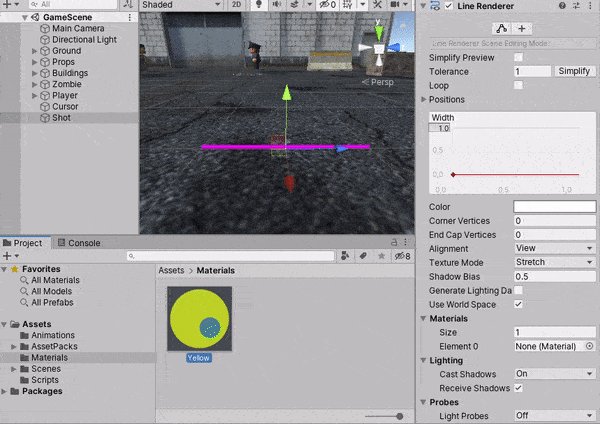Collapse the Lighting section foldout

point(424,360)
